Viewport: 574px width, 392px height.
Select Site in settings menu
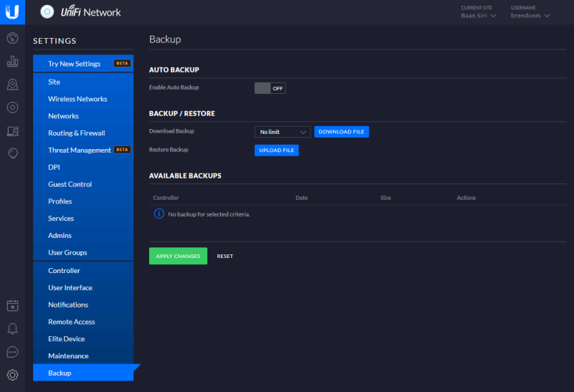click(83, 82)
